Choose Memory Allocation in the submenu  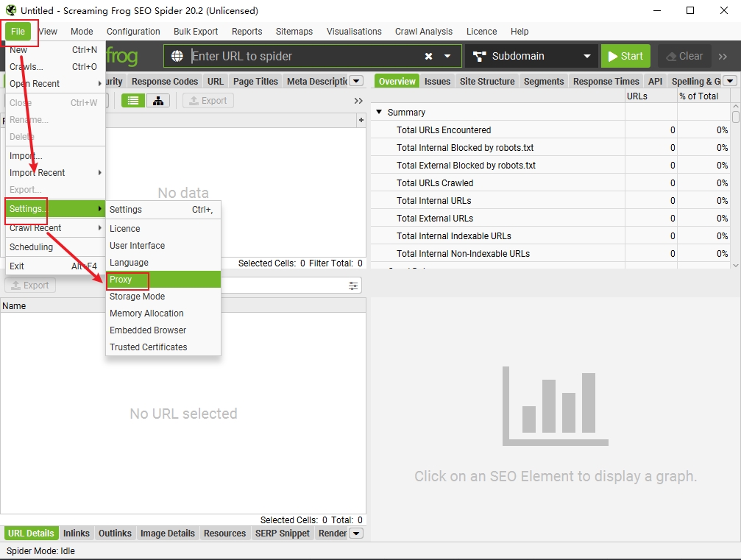coord(146,313)
